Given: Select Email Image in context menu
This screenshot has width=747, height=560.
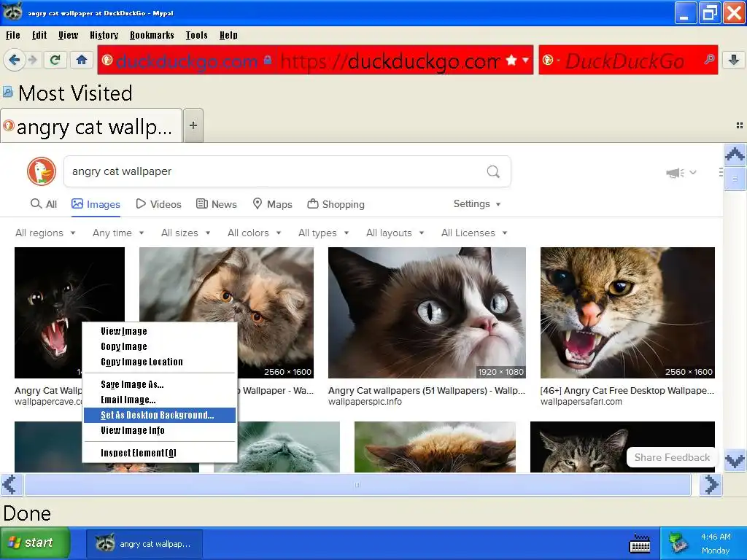Looking at the screenshot, I should pos(160,400).
